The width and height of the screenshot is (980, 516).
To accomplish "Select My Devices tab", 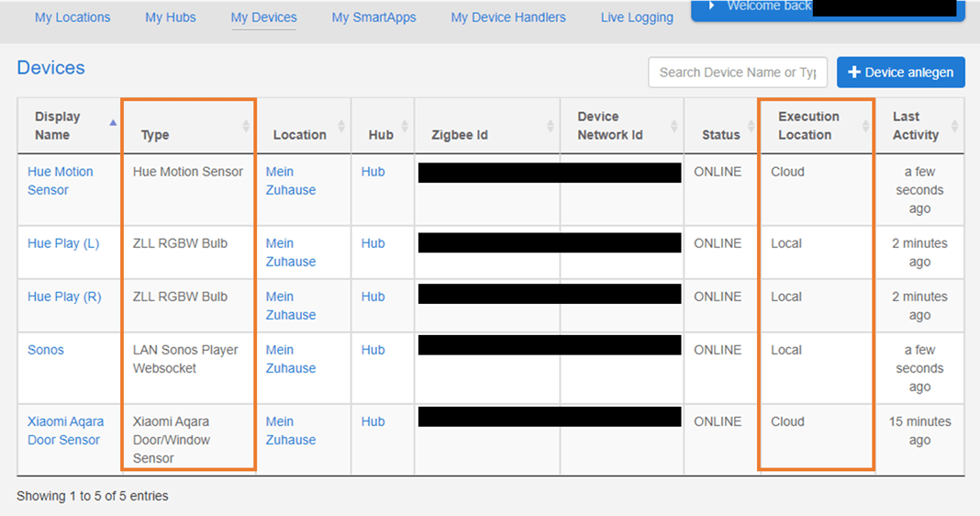I will [x=263, y=17].
